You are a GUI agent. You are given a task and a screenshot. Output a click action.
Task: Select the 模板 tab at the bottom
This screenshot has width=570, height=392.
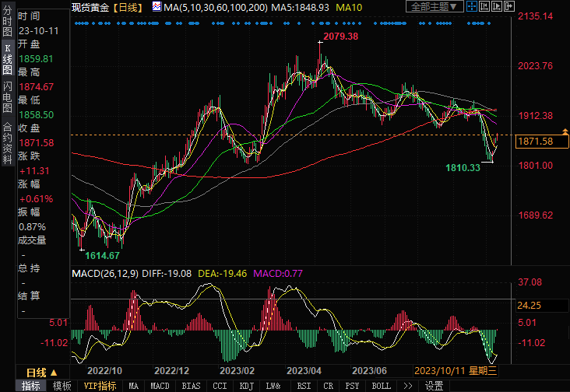coord(62,386)
